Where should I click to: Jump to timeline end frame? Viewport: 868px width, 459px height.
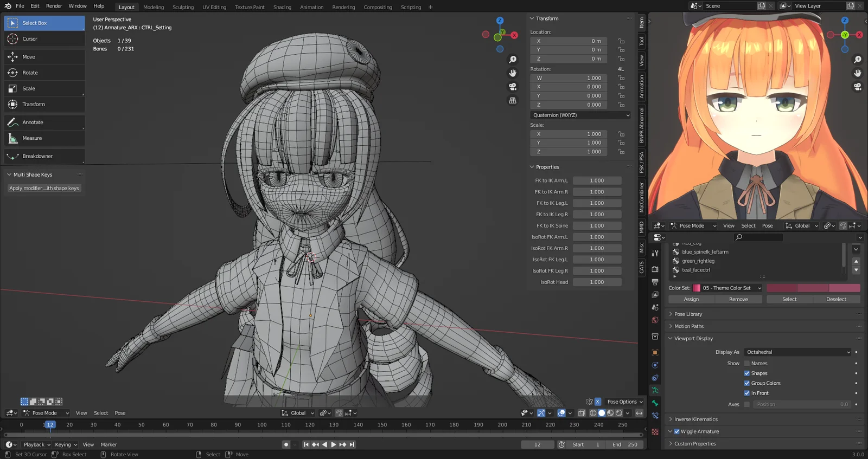(352, 444)
